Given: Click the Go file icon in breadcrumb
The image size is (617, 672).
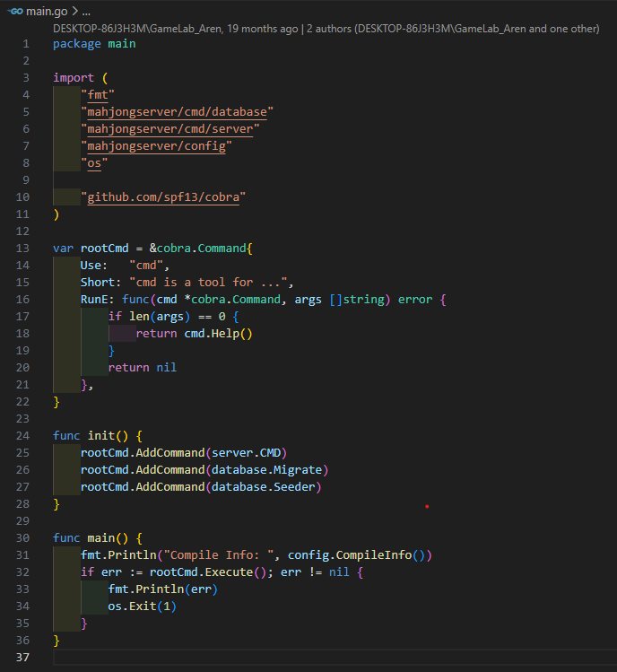Looking at the screenshot, I should (x=14, y=12).
